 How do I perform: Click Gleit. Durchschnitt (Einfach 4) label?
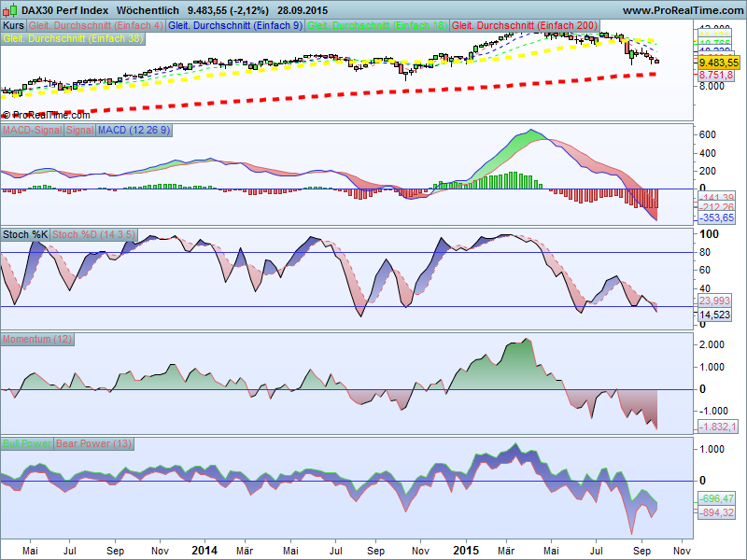(x=96, y=25)
